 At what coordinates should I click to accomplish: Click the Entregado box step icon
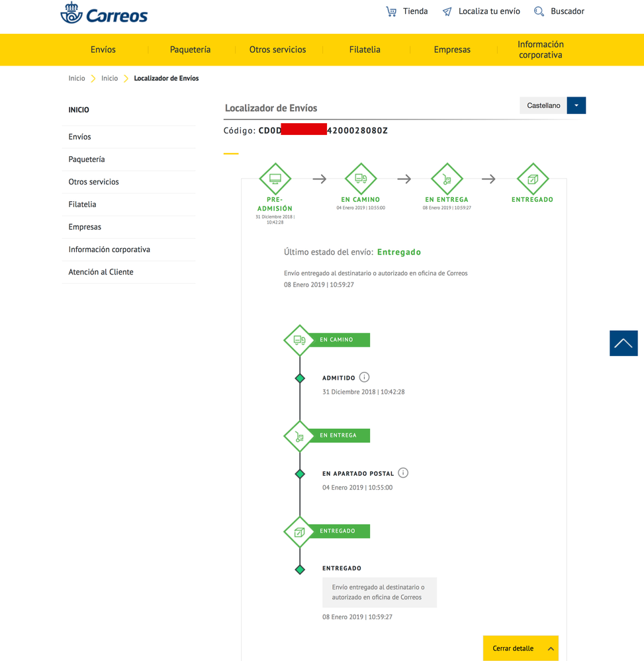(532, 179)
